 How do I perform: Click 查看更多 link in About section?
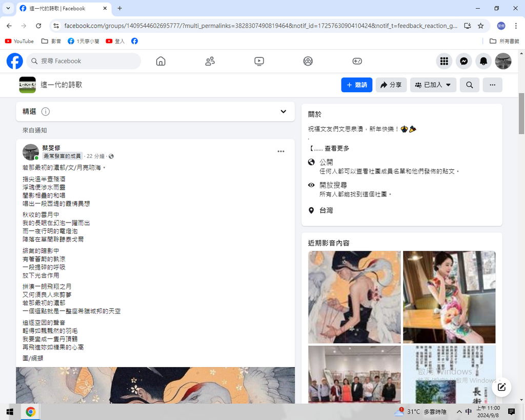(337, 148)
